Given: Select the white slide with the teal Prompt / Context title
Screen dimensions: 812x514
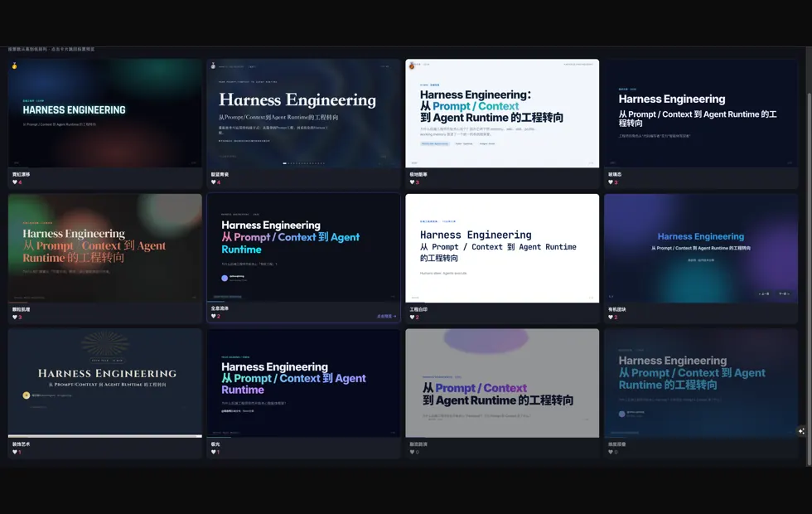Looking at the screenshot, I should point(502,113).
